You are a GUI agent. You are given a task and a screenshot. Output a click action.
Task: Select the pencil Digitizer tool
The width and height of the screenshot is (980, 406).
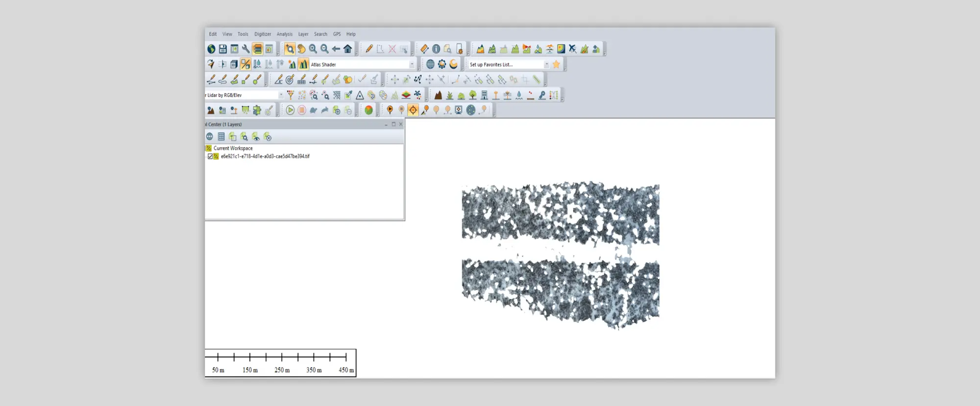(369, 49)
